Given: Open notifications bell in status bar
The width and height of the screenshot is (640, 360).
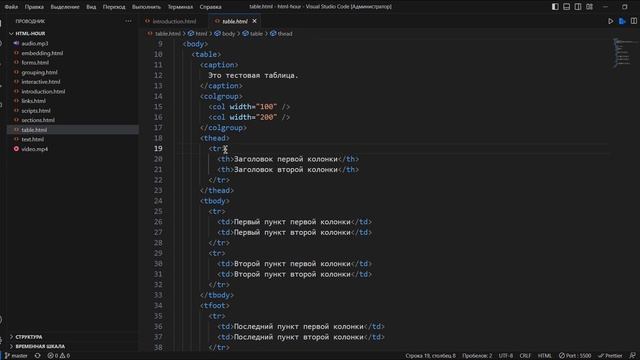Looking at the screenshot, I should pos(633,356).
